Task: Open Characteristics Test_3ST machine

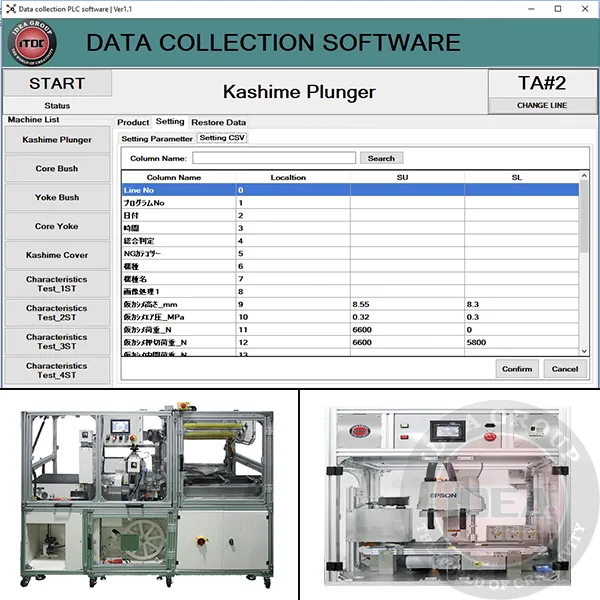Action: [57, 341]
